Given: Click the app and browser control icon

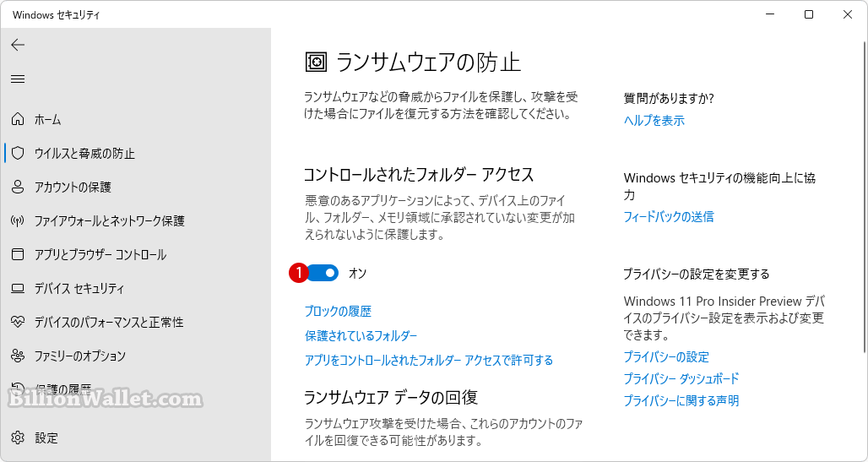Looking at the screenshot, I should [x=18, y=254].
